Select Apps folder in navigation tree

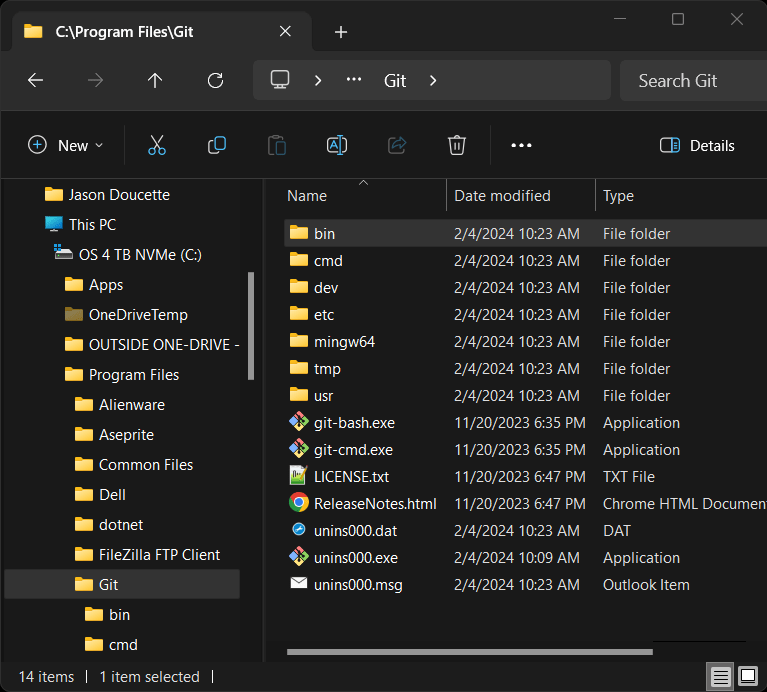coord(106,285)
